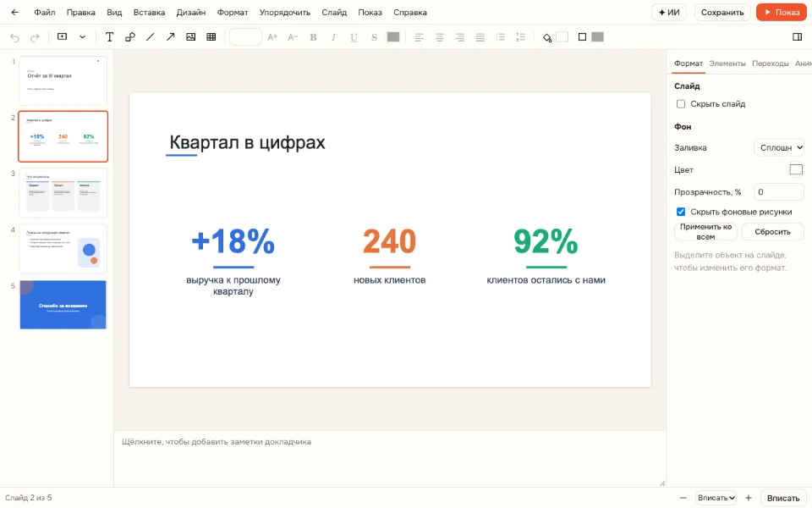Open the 'Дизайн' menu
The width and height of the screenshot is (812, 508).
pos(191,13)
